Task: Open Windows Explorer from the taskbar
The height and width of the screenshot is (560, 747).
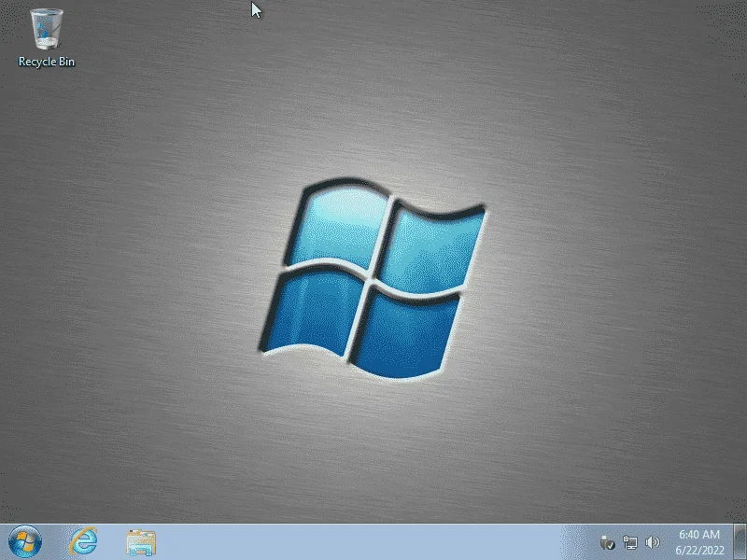Action: coord(141,542)
